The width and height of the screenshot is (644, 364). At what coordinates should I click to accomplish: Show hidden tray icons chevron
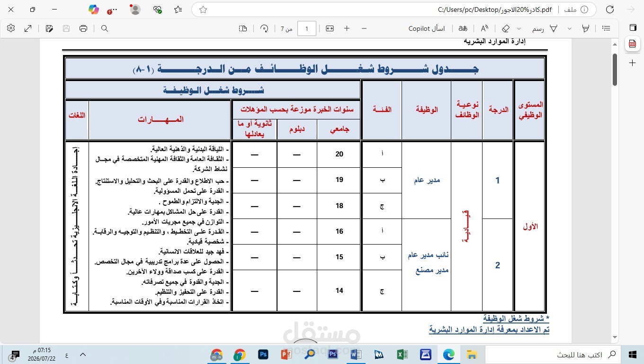(x=82, y=354)
